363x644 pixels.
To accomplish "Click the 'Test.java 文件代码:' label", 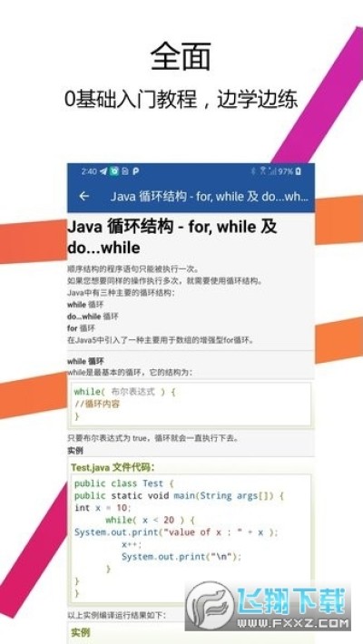I will 113,467.
